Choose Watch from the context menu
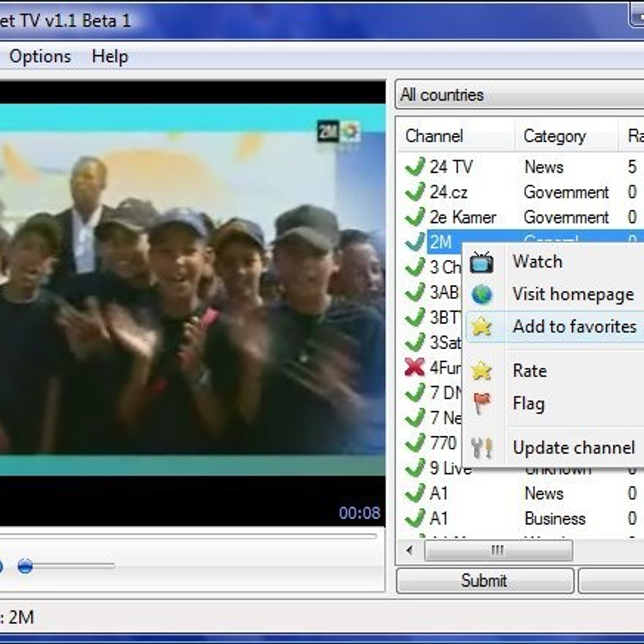This screenshot has height=644, width=644. (x=556, y=262)
